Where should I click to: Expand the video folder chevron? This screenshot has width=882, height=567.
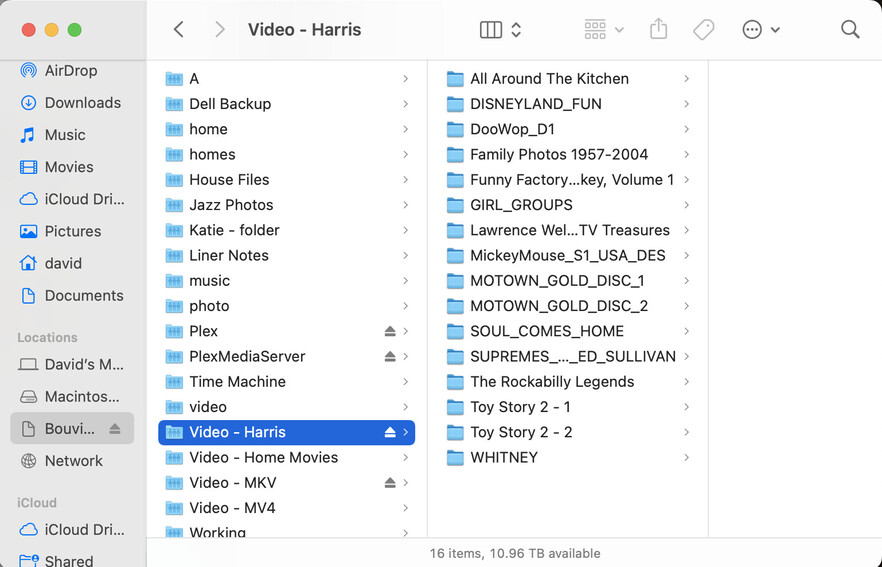click(406, 407)
